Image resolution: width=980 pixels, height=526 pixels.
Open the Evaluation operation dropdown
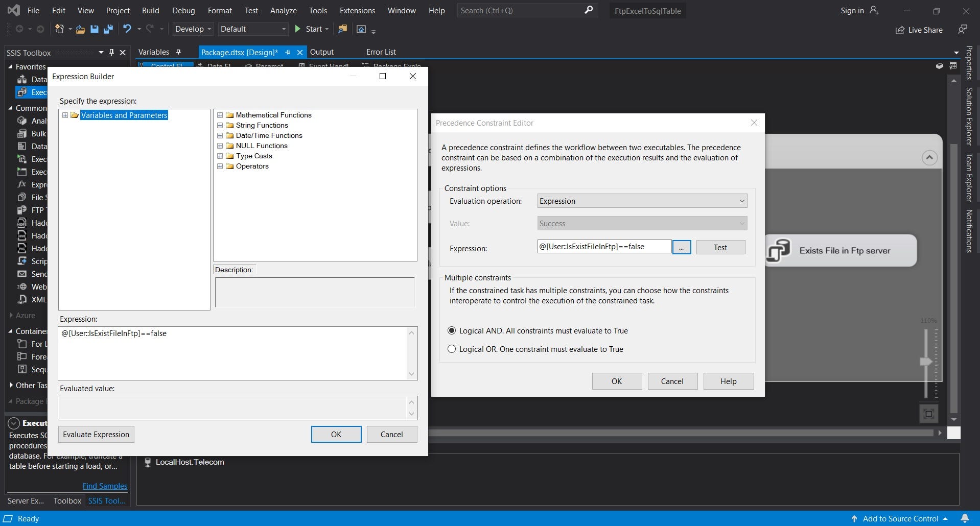[642, 201]
